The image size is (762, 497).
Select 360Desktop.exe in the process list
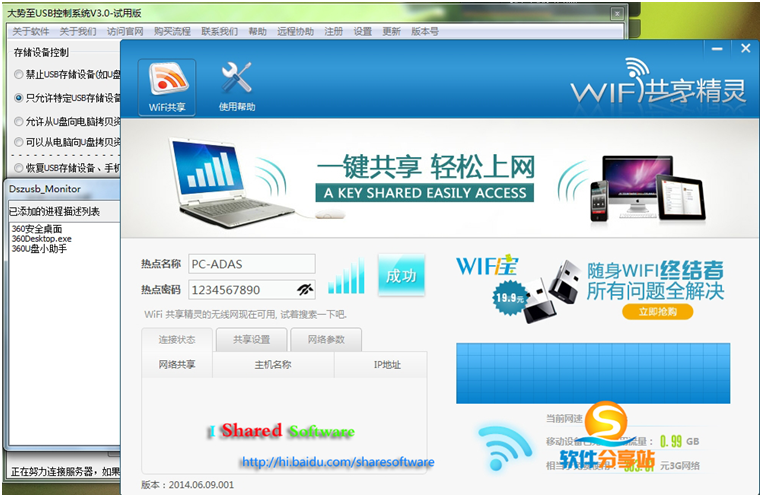click(42, 239)
